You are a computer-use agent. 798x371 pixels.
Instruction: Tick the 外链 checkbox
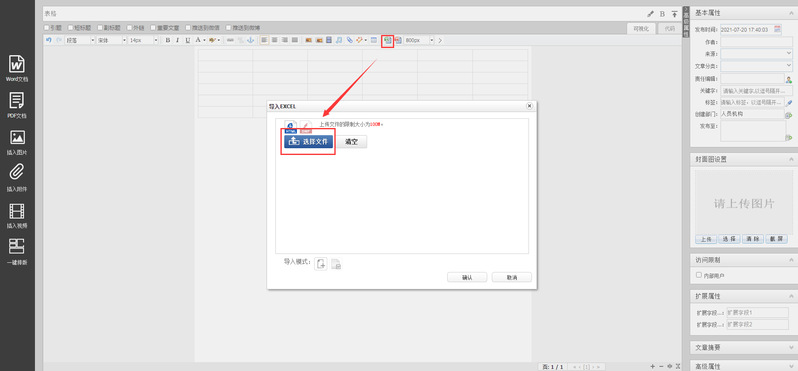(x=130, y=27)
